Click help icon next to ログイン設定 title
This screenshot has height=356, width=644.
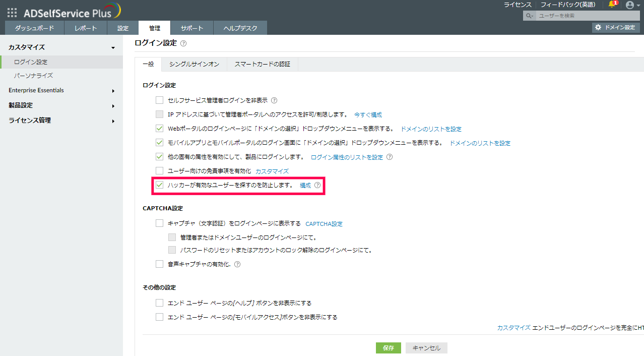[183, 44]
